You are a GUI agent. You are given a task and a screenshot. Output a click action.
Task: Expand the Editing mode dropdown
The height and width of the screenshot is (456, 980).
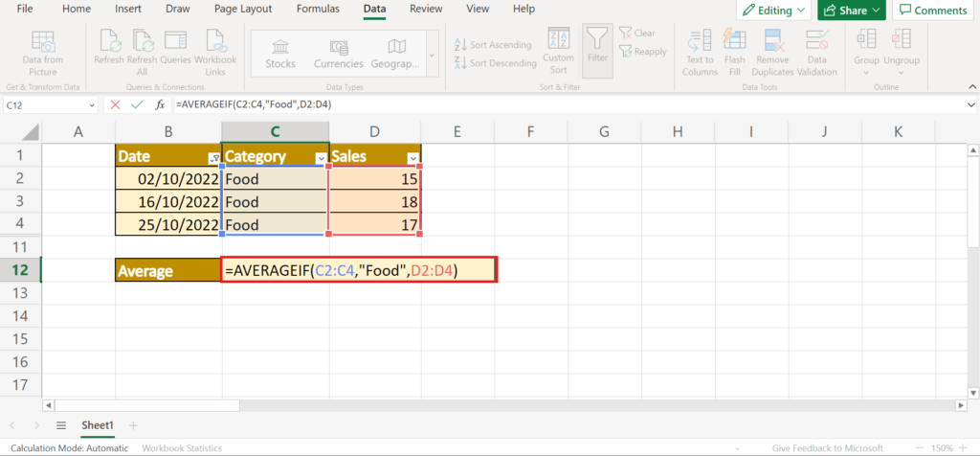pos(775,11)
